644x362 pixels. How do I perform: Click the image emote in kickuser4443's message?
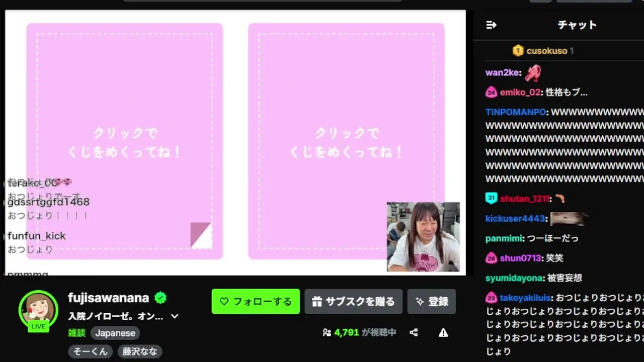point(569,219)
